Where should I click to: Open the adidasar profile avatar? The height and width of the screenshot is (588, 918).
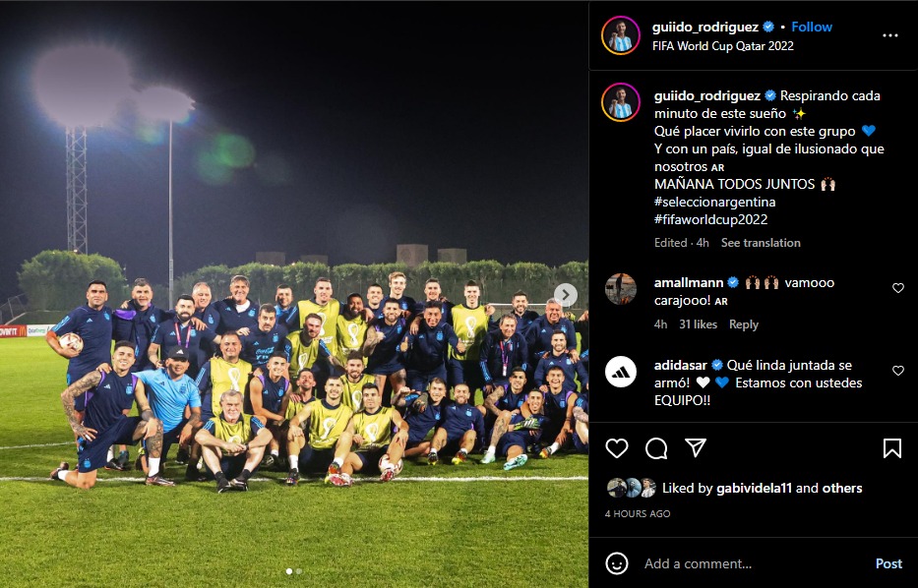click(621, 372)
